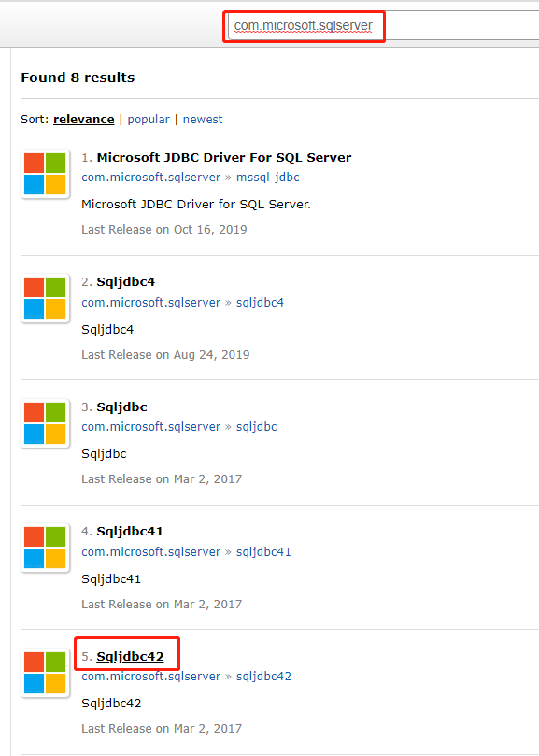The width and height of the screenshot is (539, 756).
Task: Sort results by relevance
Action: tap(83, 119)
